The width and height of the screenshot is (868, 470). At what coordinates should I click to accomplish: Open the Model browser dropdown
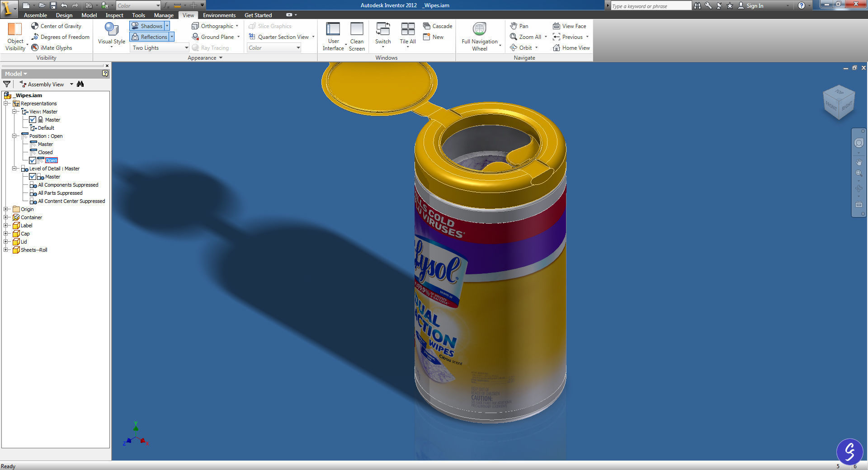pyautogui.click(x=16, y=74)
